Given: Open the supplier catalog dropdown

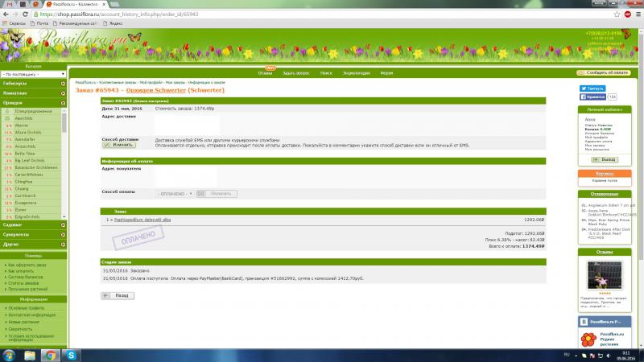Looking at the screenshot, I should tap(33, 73).
